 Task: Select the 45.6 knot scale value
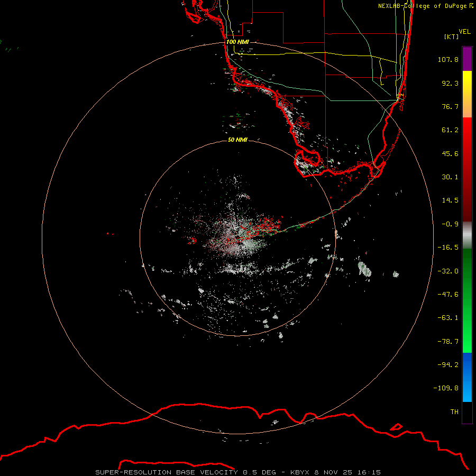click(x=450, y=153)
